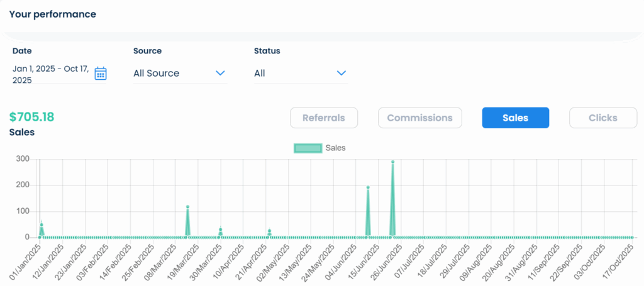The image size is (644, 286).
Task: Toggle the Sales series via legend text
Action: tap(335, 148)
